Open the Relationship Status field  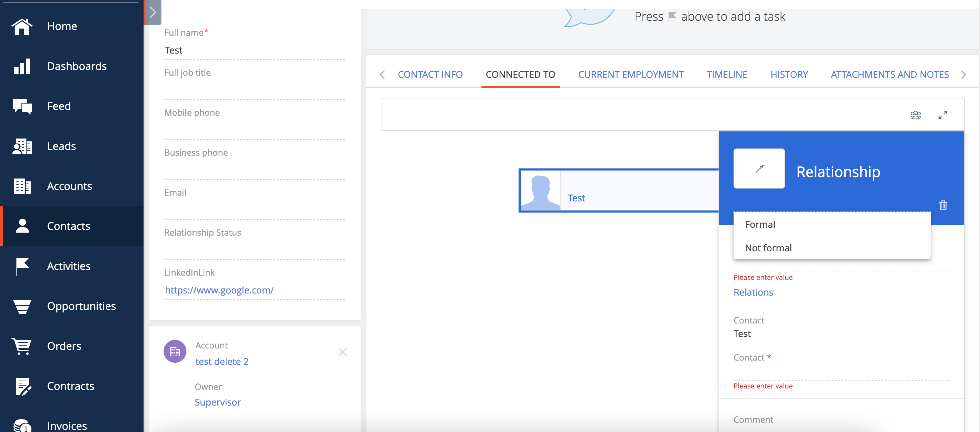(255, 250)
